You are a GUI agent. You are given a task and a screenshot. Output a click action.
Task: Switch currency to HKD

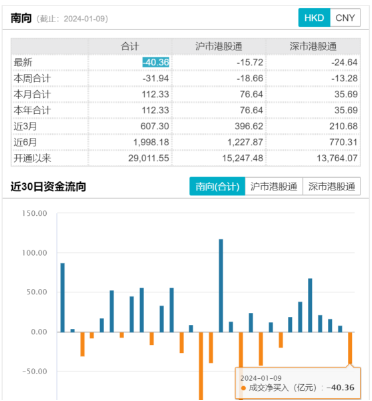click(314, 18)
